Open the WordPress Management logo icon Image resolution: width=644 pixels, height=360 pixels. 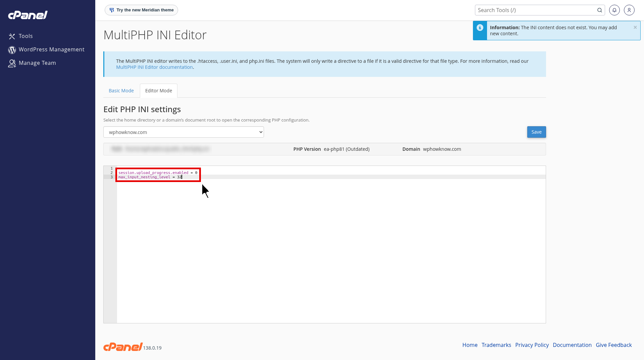pos(12,50)
